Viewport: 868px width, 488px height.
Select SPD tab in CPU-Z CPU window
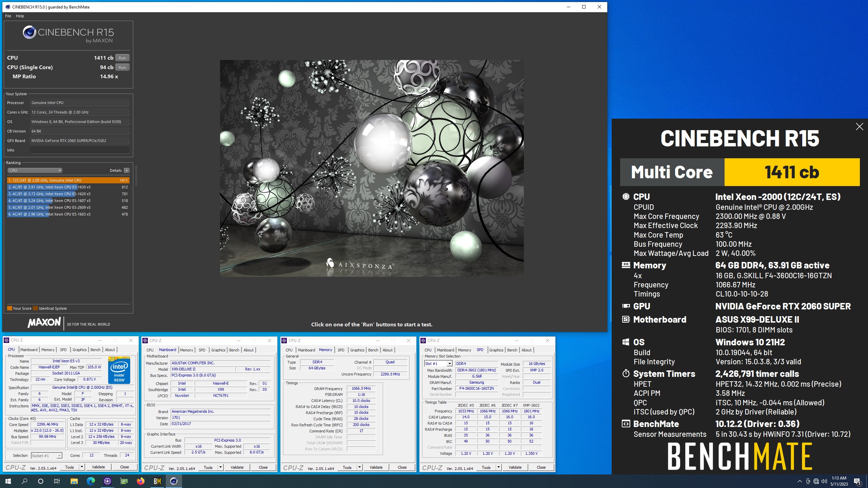click(63, 350)
